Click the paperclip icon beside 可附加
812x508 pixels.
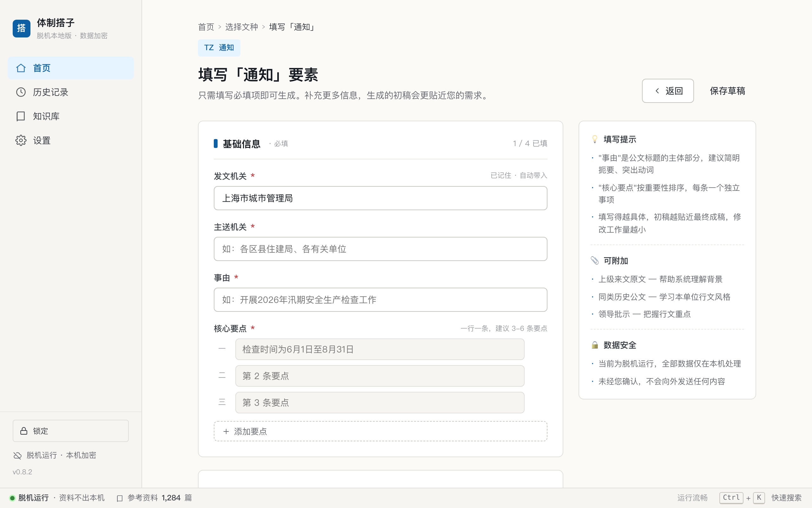point(595,260)
